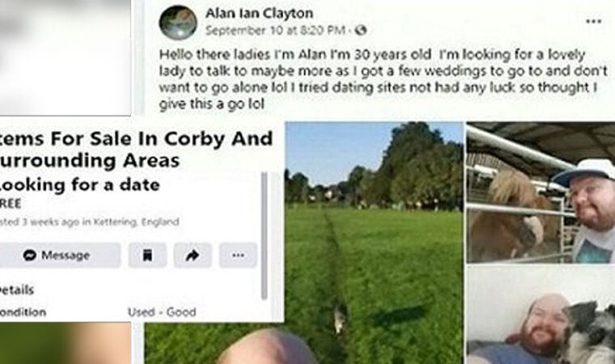Open the Alan Ian Clayton profile name
Screen dimensions: 615x364
tap(259, 13)
